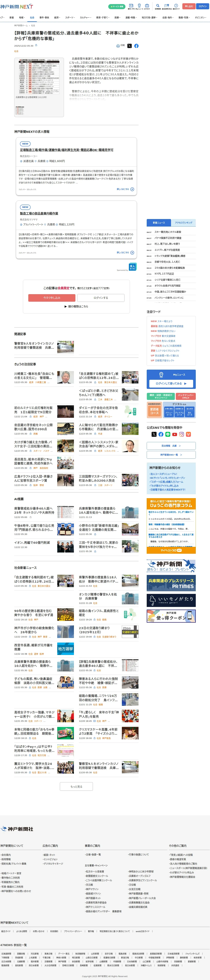Switch to the アクセスランキング sidebar tab

[183, 223]
